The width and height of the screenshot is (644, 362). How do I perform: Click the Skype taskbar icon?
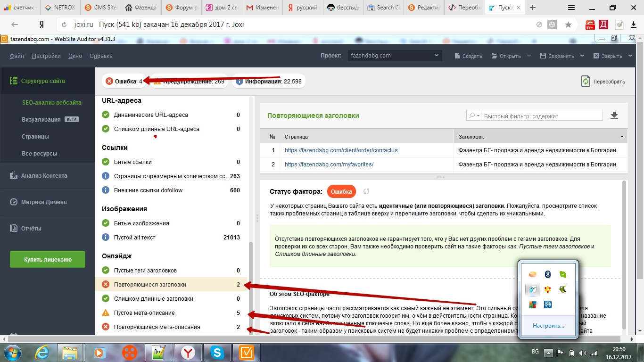tap(217, 352)
